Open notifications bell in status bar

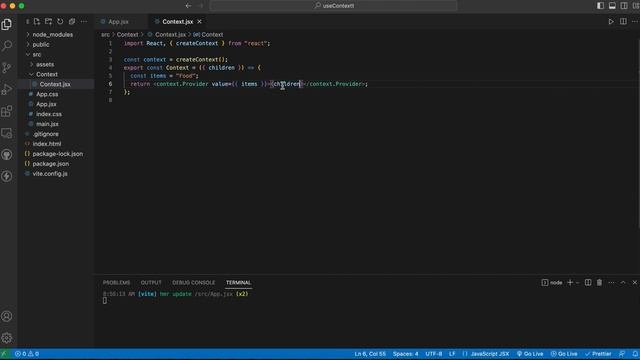635,354
